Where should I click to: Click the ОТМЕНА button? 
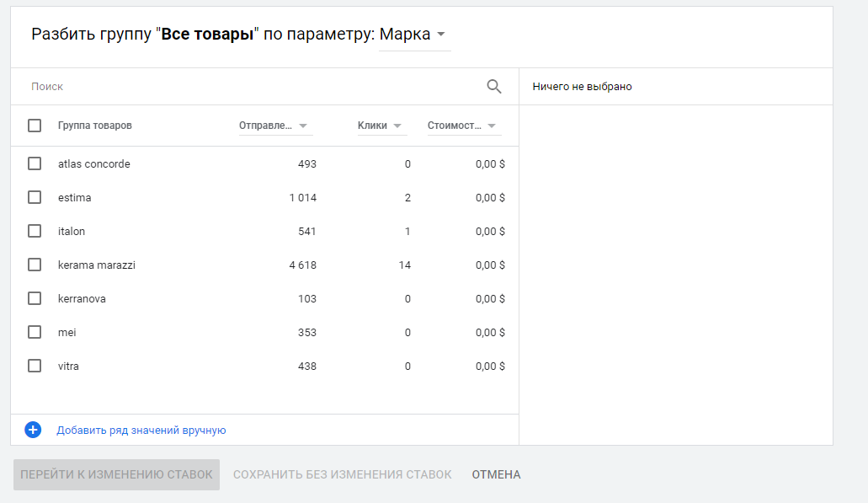point(496,474)
